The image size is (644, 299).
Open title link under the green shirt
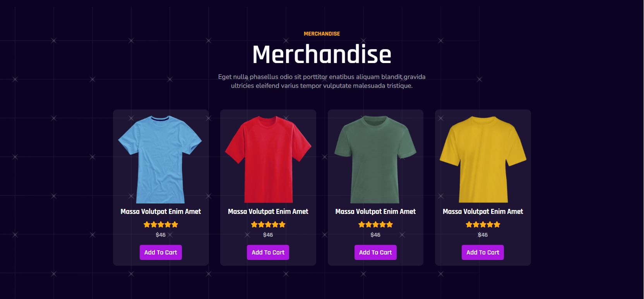point(375,212)
